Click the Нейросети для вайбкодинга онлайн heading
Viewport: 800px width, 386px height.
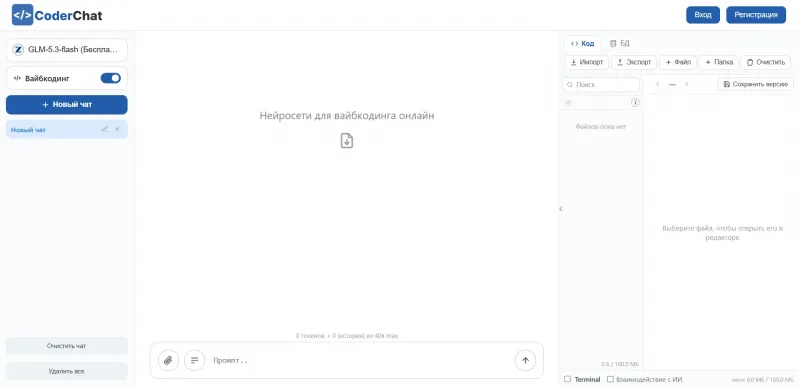pos(347,116)
